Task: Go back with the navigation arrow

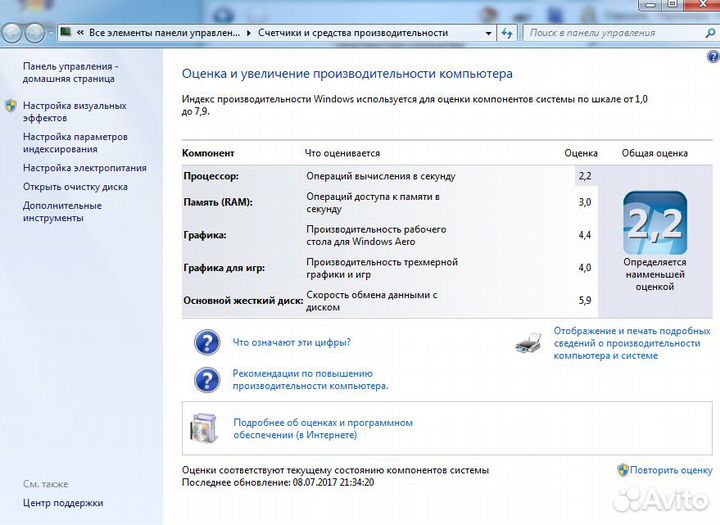Action: pyautogui.click(x=12, y=33)
